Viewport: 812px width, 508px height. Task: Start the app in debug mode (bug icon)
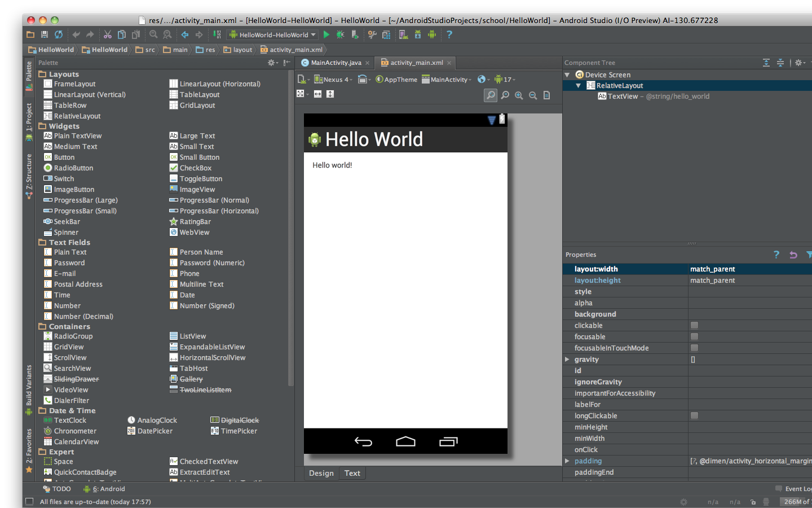tap(339, 34)
